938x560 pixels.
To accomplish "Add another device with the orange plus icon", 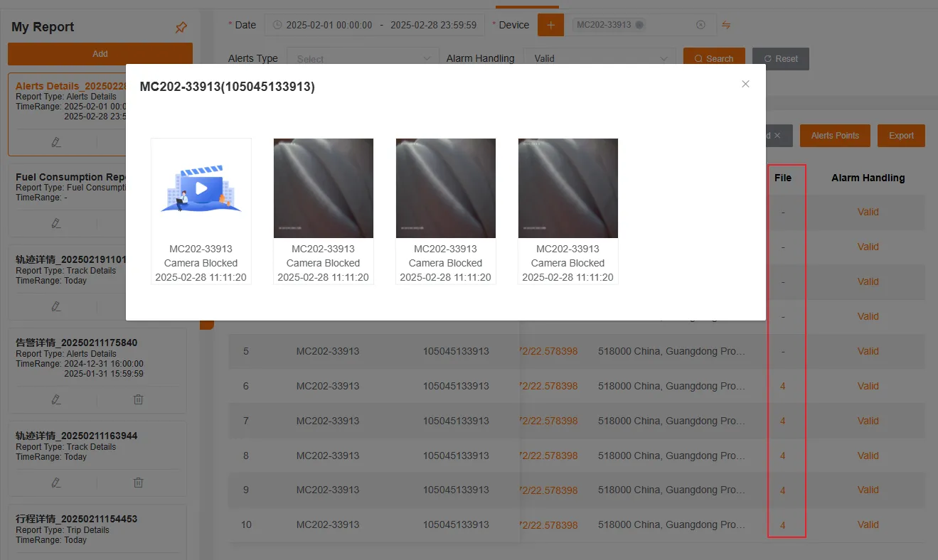I will tap(550, 24).
